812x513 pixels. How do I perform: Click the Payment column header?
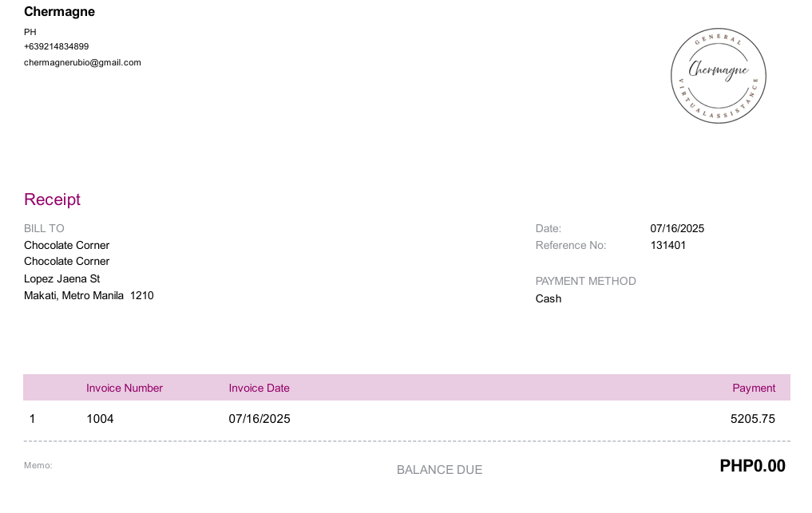pos(754,389)
